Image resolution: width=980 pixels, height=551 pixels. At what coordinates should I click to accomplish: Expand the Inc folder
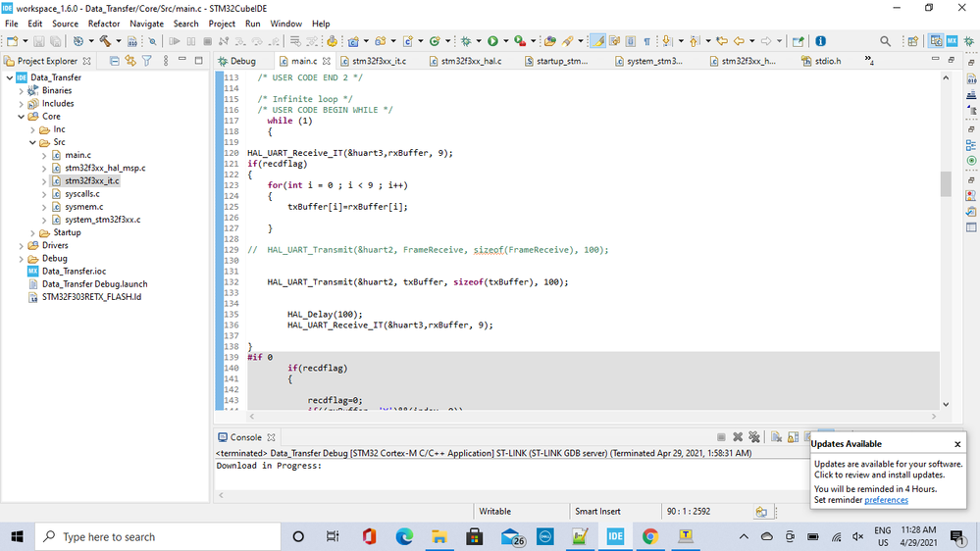[33, 130]
